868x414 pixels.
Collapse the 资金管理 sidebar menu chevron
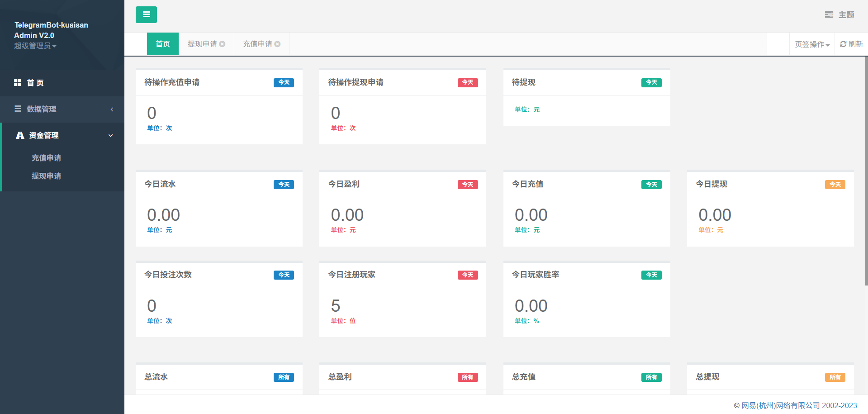point(111,135)
